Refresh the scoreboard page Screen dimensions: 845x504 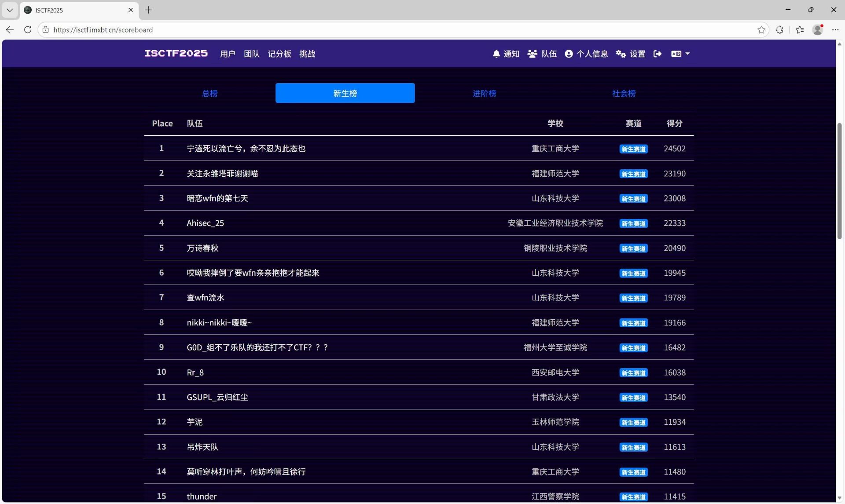(x=28, y=30)
